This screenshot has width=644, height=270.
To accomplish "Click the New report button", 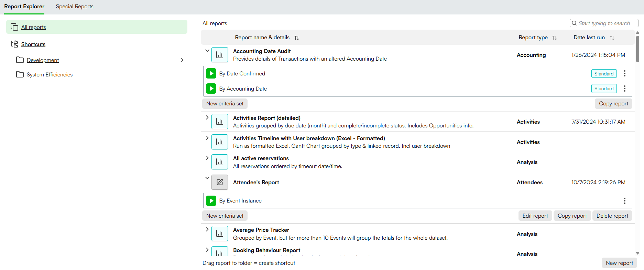I will (x=619, y=263).
